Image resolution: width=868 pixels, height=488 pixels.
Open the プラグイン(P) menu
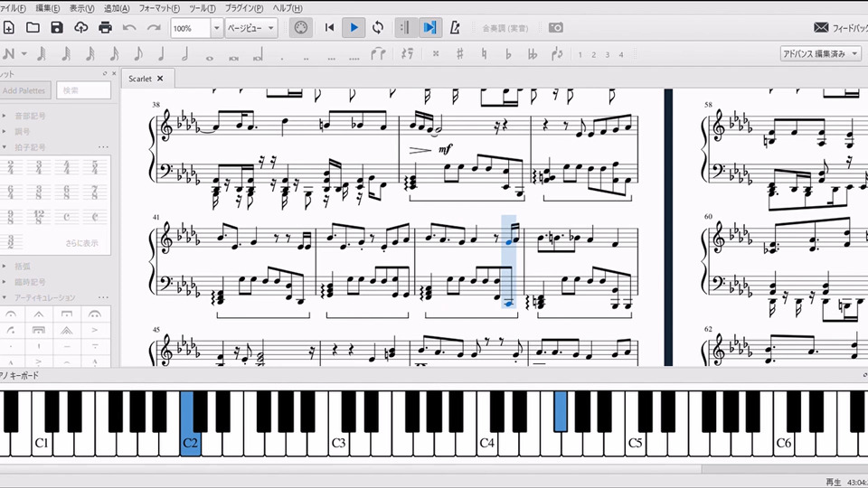243,8
